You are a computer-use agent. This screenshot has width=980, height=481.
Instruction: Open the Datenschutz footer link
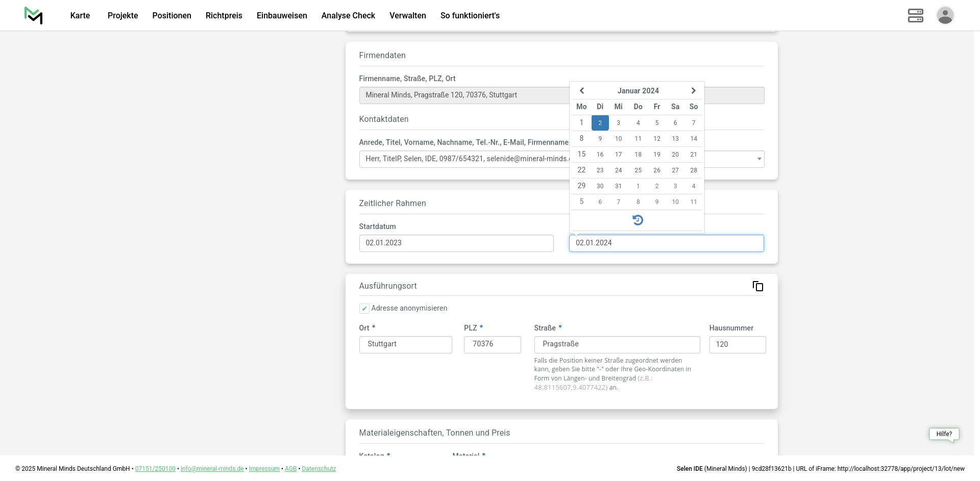(318, 469)
